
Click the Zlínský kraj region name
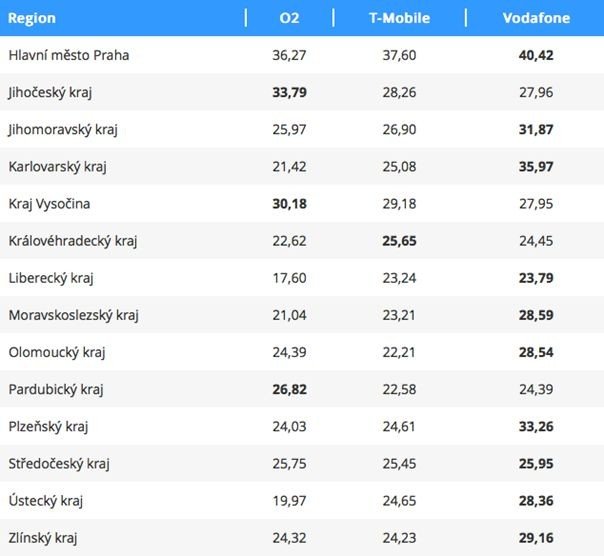click(43, 537)
